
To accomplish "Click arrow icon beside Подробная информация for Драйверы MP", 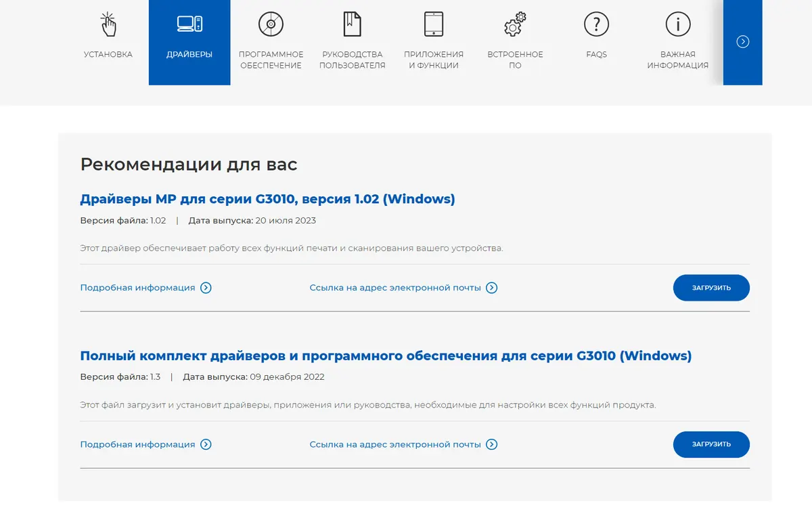I will tap(206, 288).
